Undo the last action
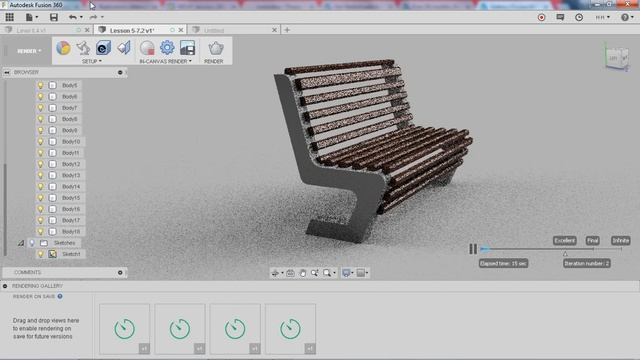Screen dimensions: 640x360 73,17
